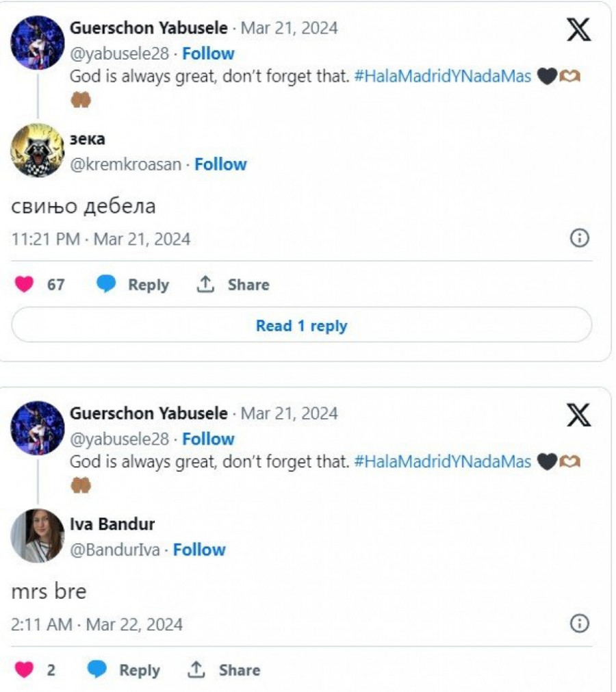Image resolution: width=616 pixels, height=692 pixels.
Task: Open the 2:11 AM · Mar 22, 2024 timestamp
Action: tap(97, 625)
